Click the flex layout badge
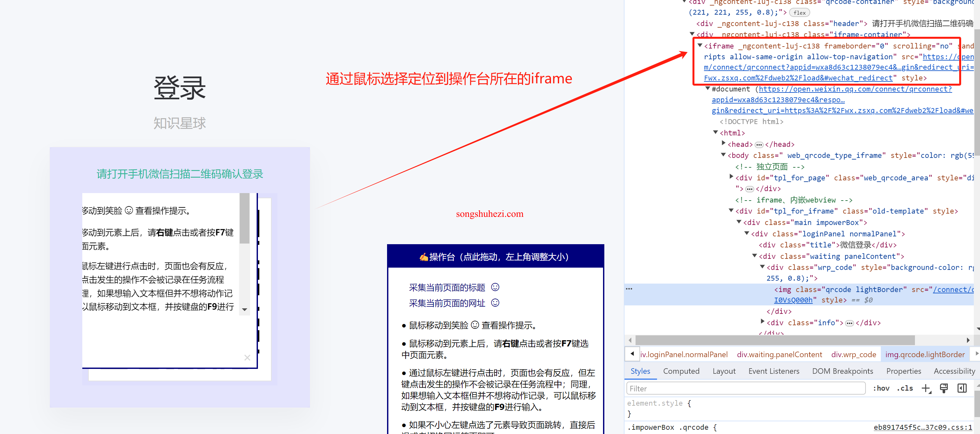The height and width of the screenshot is (434, 980). tap(799, 13)
